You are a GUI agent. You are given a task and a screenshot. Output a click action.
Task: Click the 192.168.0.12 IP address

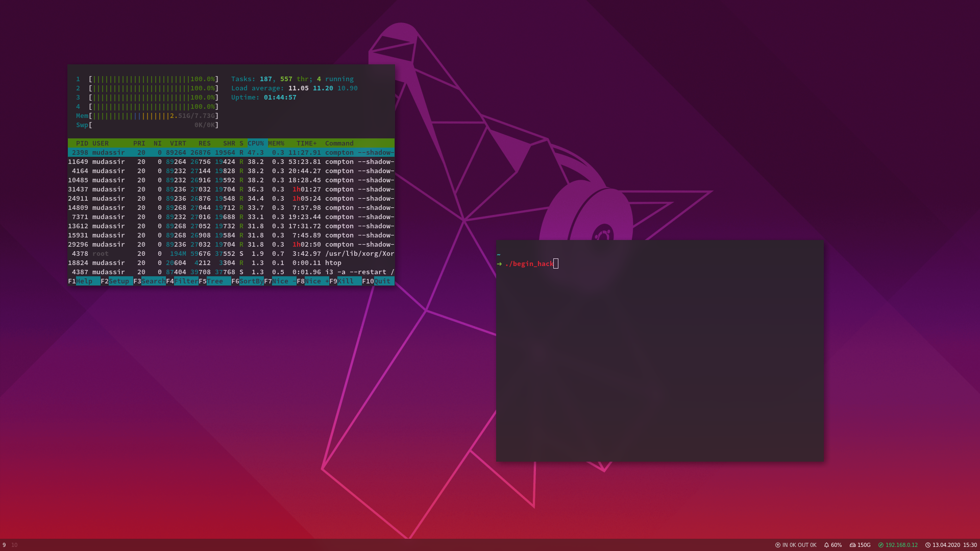901,545
